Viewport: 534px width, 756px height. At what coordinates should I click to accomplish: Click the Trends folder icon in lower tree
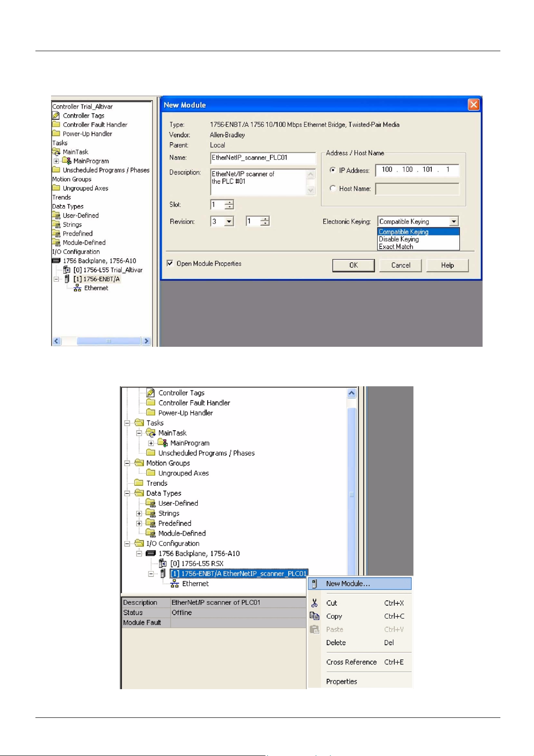[x=139, y=483]
